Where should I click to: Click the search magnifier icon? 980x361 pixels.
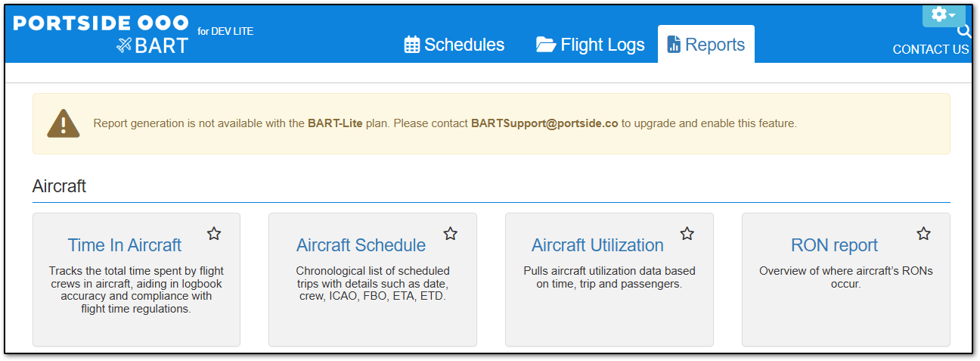pos(963,32)
